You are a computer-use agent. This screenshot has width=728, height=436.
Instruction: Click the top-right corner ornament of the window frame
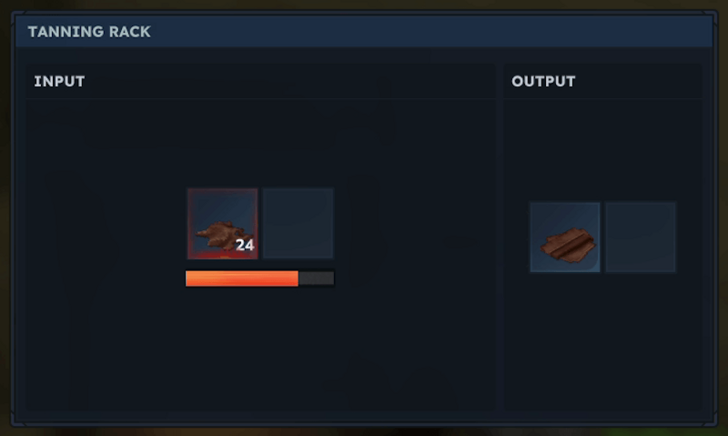(711, 18)
